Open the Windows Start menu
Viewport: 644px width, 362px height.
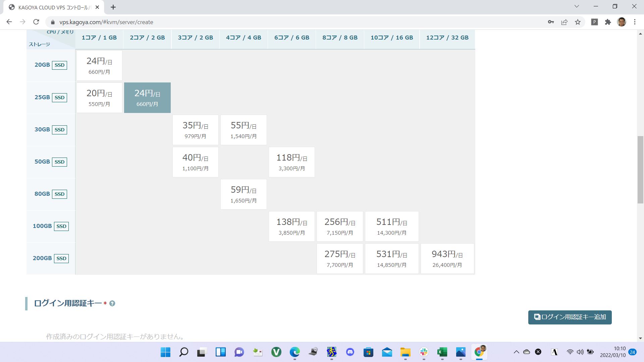click(x=165, y=352)
